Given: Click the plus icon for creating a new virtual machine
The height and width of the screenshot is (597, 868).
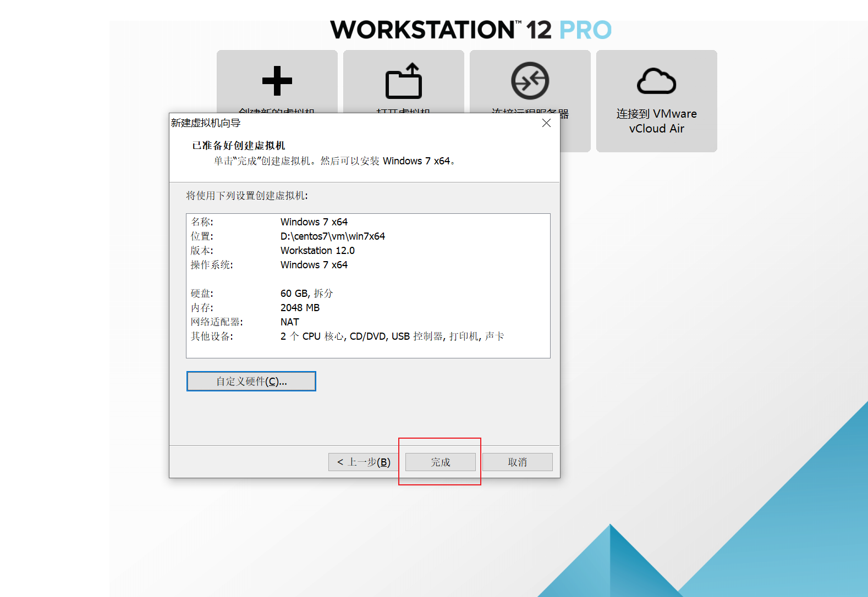Looking at the screenshot, I should click(x=277, y=81).
